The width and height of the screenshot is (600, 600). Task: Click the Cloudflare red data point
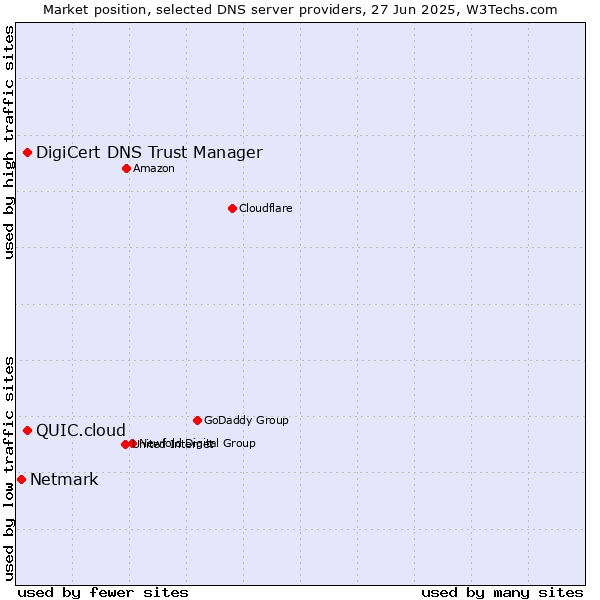coord(232,209)
